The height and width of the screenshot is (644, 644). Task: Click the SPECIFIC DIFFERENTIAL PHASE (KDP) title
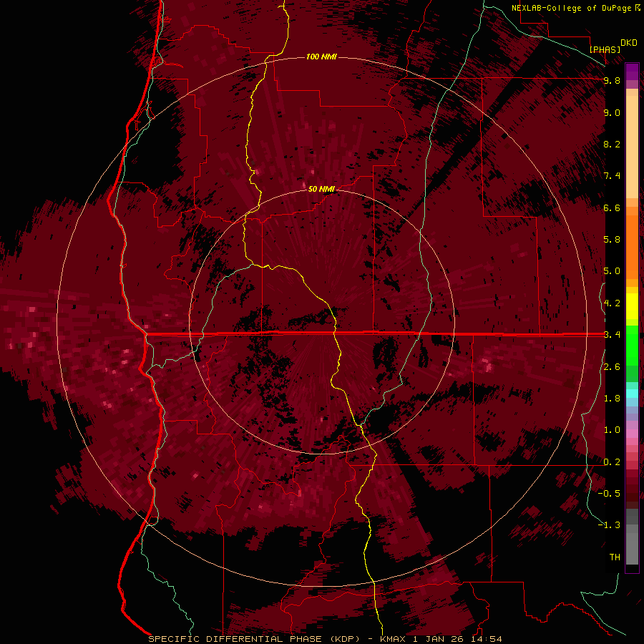pyautogui.click(x=254, y=639)
